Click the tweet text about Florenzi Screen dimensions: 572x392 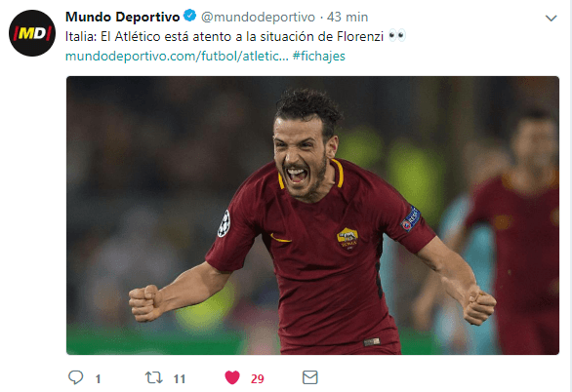(x=225, y=36)
